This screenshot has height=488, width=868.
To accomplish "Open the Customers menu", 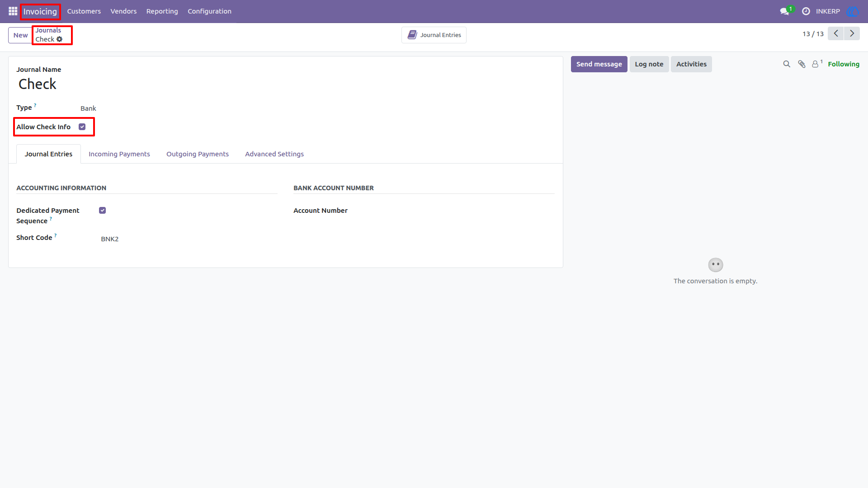I will (84, 11).
